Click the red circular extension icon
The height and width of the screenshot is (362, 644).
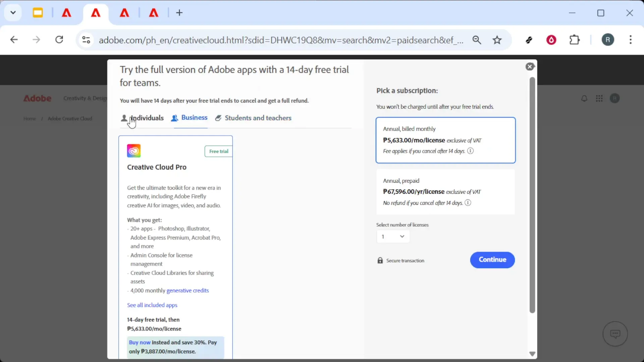[x=551, y=40]
